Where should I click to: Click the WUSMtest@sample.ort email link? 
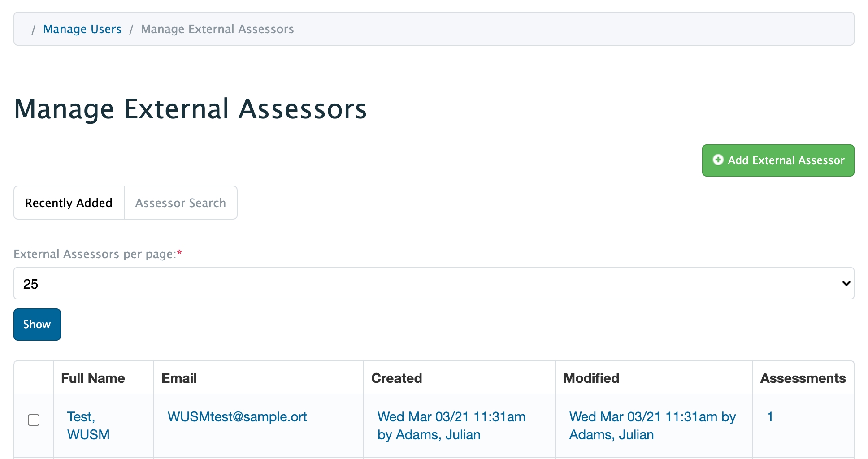[x=237, y=417]
